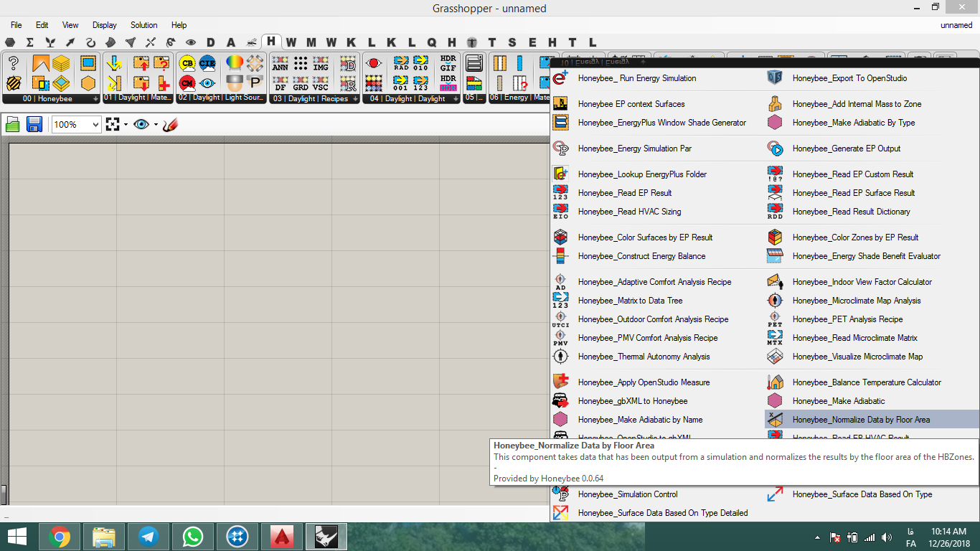Expand the 00 | Honeybee panel
This screenshot has width=980, height=551.
[x=95, y=99]
